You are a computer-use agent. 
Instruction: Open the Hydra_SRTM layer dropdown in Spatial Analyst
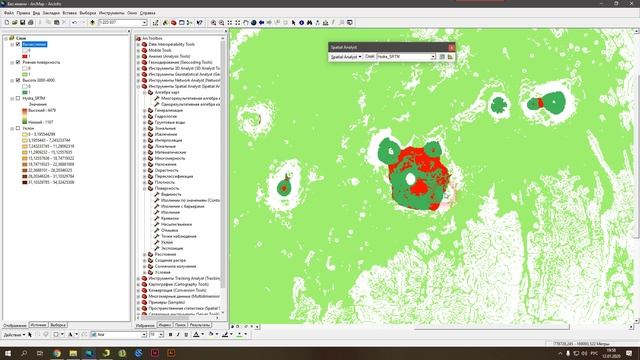[433, 57]
